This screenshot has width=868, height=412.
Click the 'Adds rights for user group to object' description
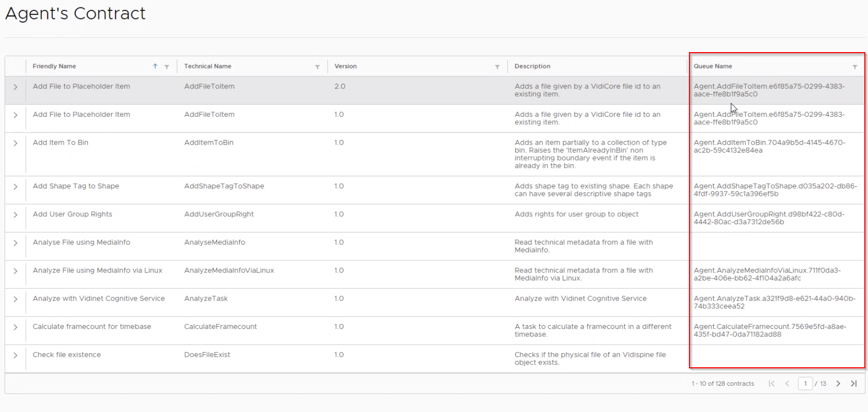(576, 214)
